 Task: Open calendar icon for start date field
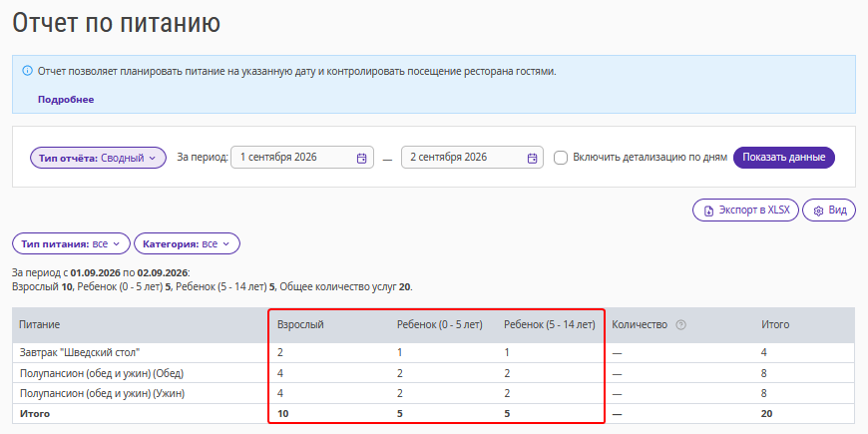click(x=361, y=158)
